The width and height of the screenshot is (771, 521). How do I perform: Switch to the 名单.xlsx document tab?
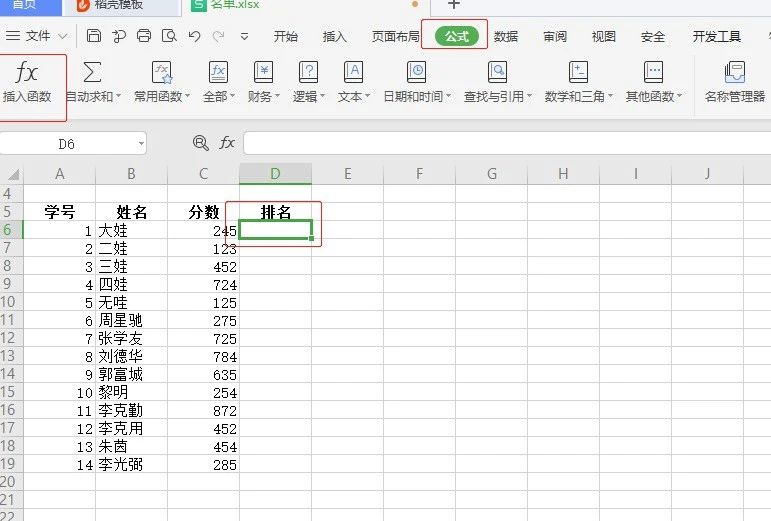tap(305, 5)
